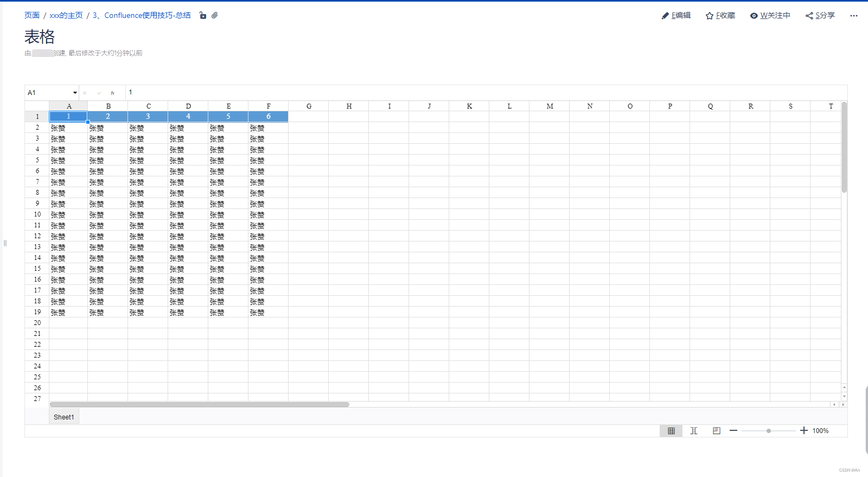Click the 收藏 Favorite button label
The image size is (868, 477).
tap(726, 16)
